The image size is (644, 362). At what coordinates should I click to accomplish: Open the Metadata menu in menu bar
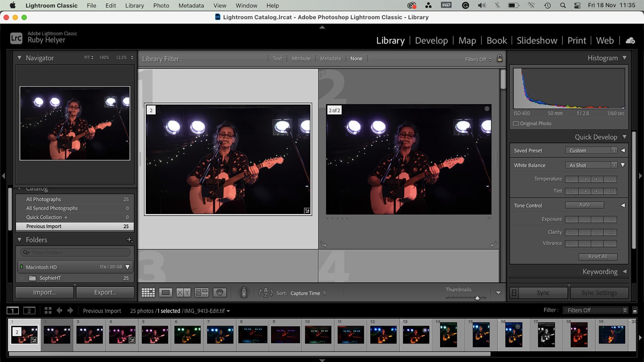[191, 5]
